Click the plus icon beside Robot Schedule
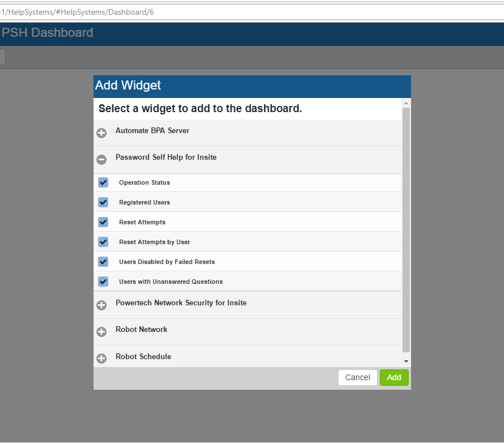Image resolution: width=504 pixels, height=443 pixels. (101, 359)
